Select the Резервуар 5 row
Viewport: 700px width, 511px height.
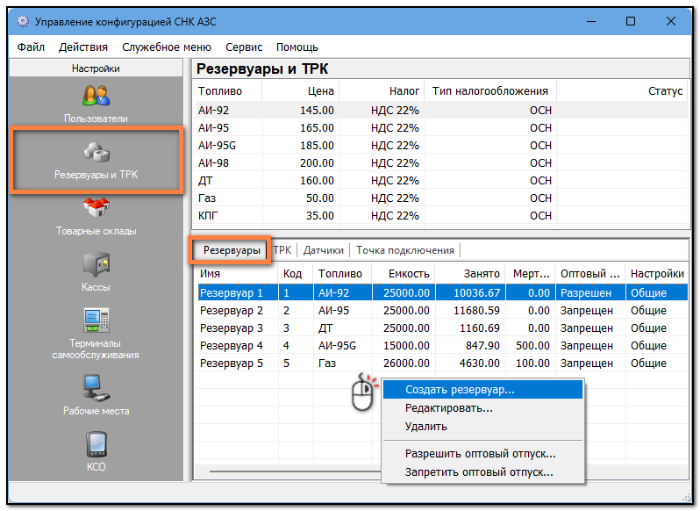point(442,363)
